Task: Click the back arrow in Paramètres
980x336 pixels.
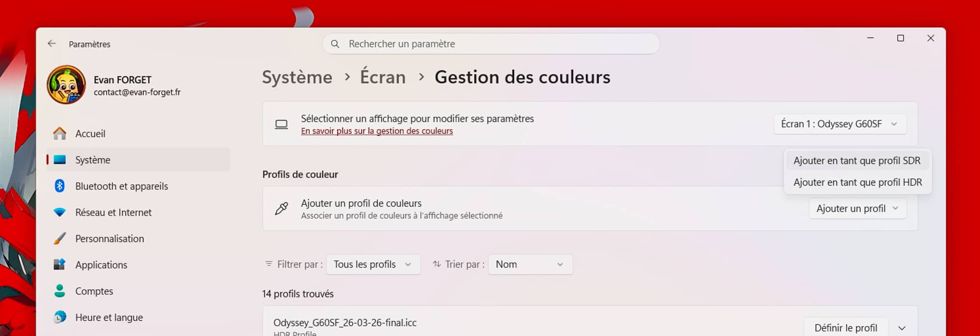Action: pyautogui.click(x=52, y=44)
